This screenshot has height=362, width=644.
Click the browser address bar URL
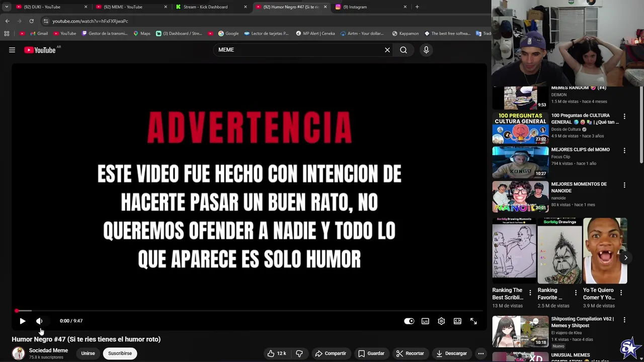[90, 21]
